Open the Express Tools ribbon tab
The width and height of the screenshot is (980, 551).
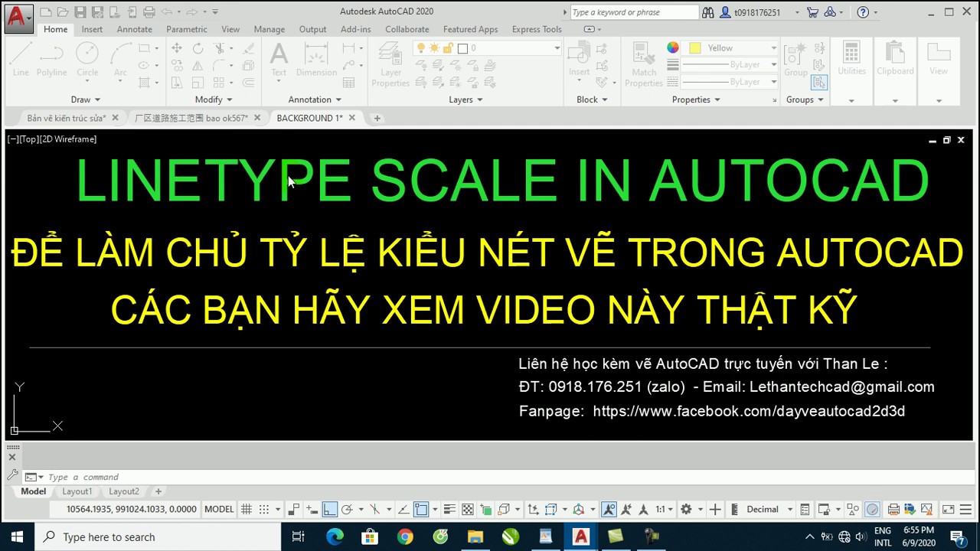pos(537,29)
